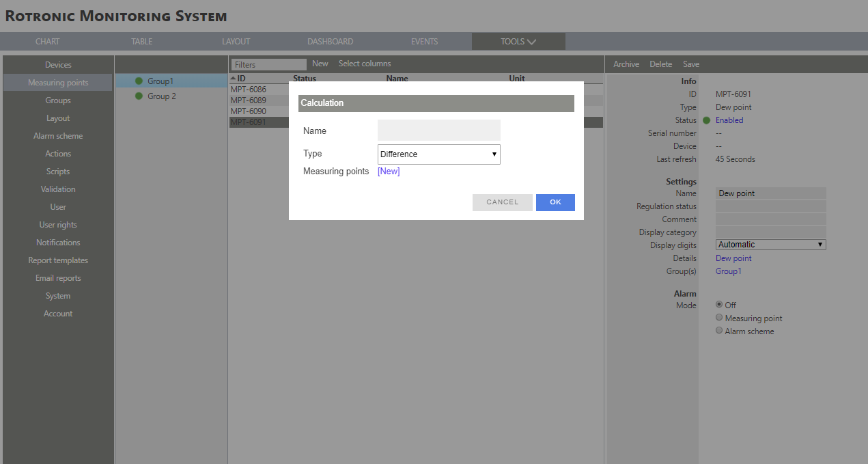This screenshot has width=868, height=464.
Task: Open Account in the sidebar
Action: coord(58,314)
